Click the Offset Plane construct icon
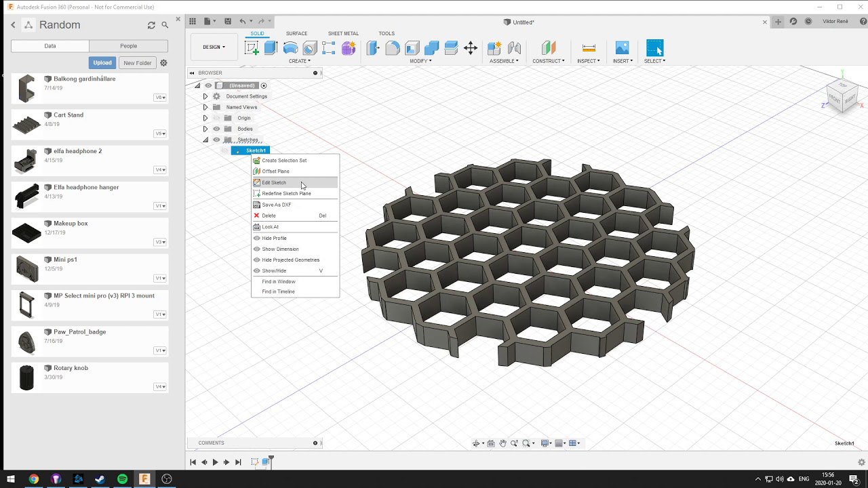Screen dimensions: 868x488 pos(549,47)
